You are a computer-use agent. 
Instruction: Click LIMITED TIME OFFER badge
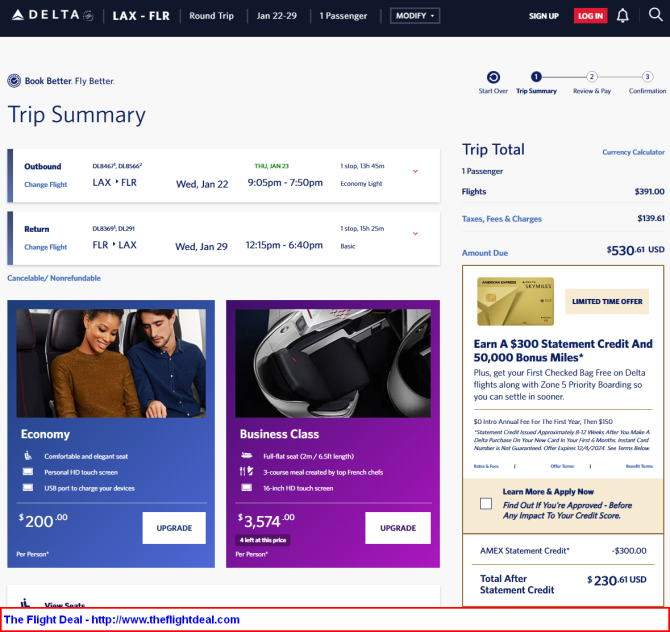pos(607,301)
